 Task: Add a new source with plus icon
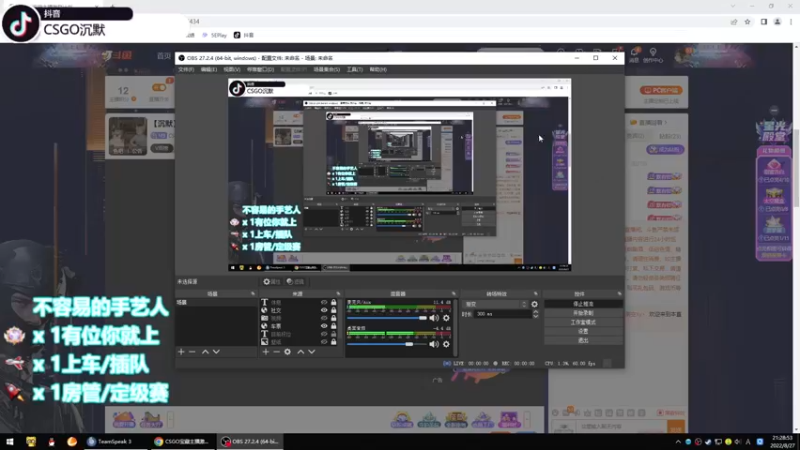265,352
